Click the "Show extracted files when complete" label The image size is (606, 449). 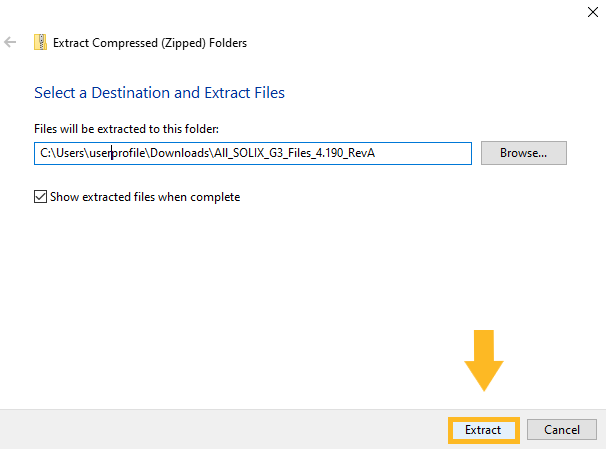[145, 197]
